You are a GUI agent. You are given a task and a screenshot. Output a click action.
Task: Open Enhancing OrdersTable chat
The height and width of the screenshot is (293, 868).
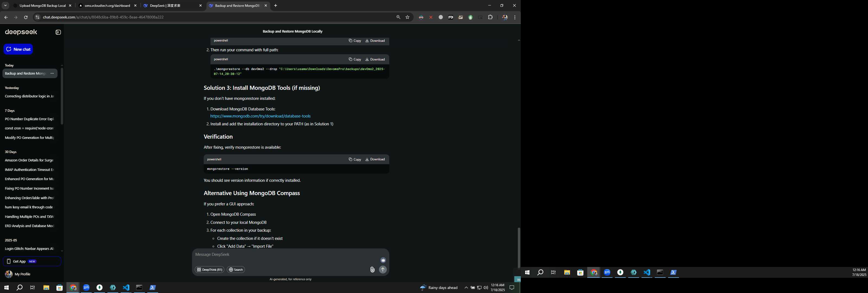(29, 198)
